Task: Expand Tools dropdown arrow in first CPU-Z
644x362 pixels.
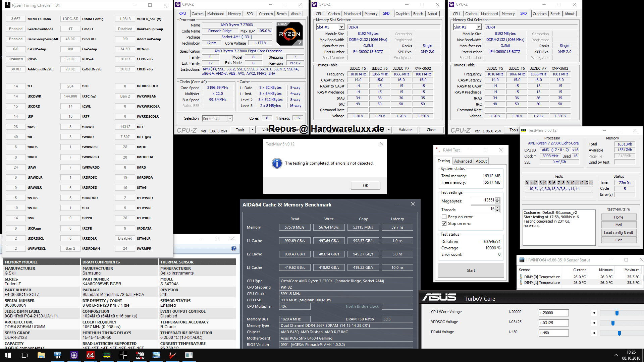Action: point(252,130)
